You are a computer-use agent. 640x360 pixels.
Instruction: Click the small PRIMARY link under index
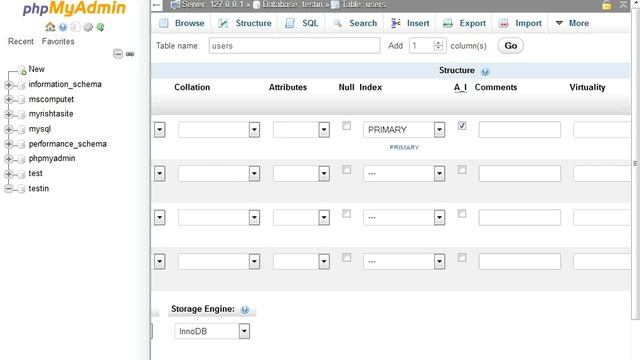coord(404,147)
